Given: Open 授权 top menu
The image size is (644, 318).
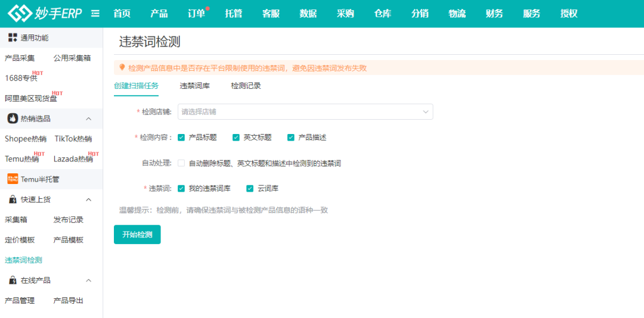Looking at the screenshot, I should click(x=569, y=14).
